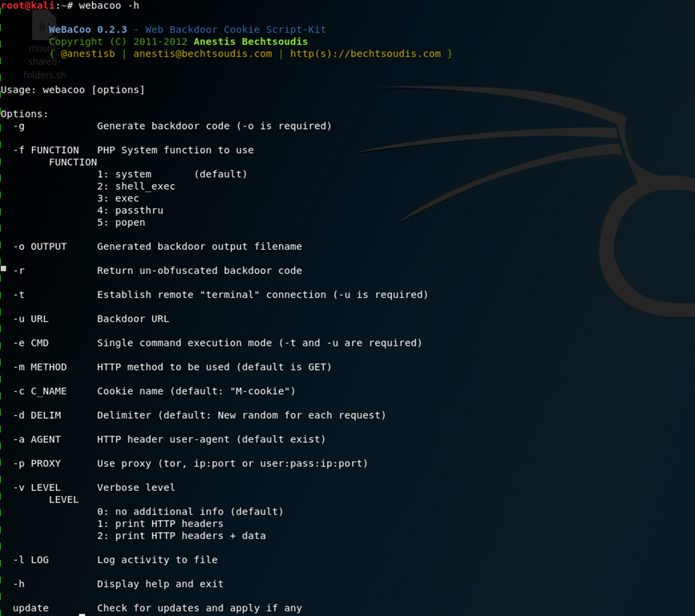
Task: Click the 'http(s)://bechtsoudis.com' URL
Action: (x=366, y=54)
